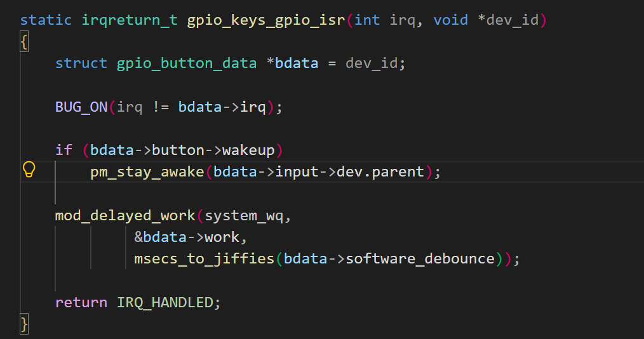Click the int keyword in the parameters
644x339 pixels.
367,20
